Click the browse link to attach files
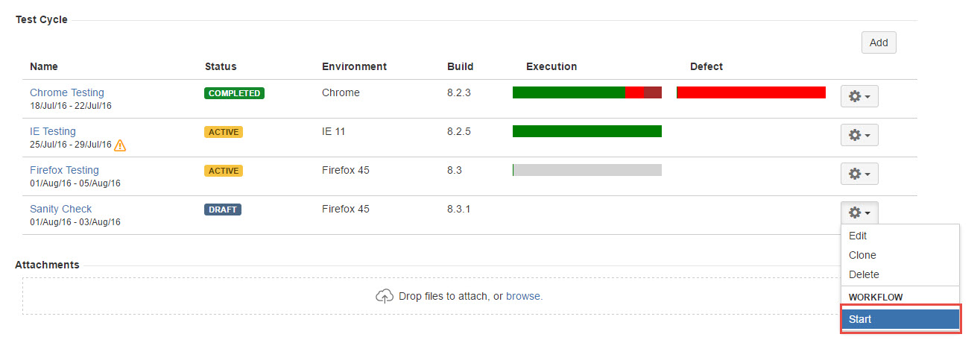This screenshot has width=980, height=340. tap(523, 296)
